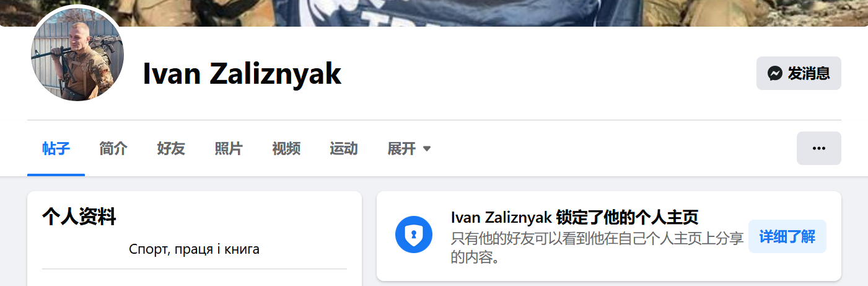Open the three-dots more options button
The width and height of the screenshot is (868, 286).
(818, 148)
